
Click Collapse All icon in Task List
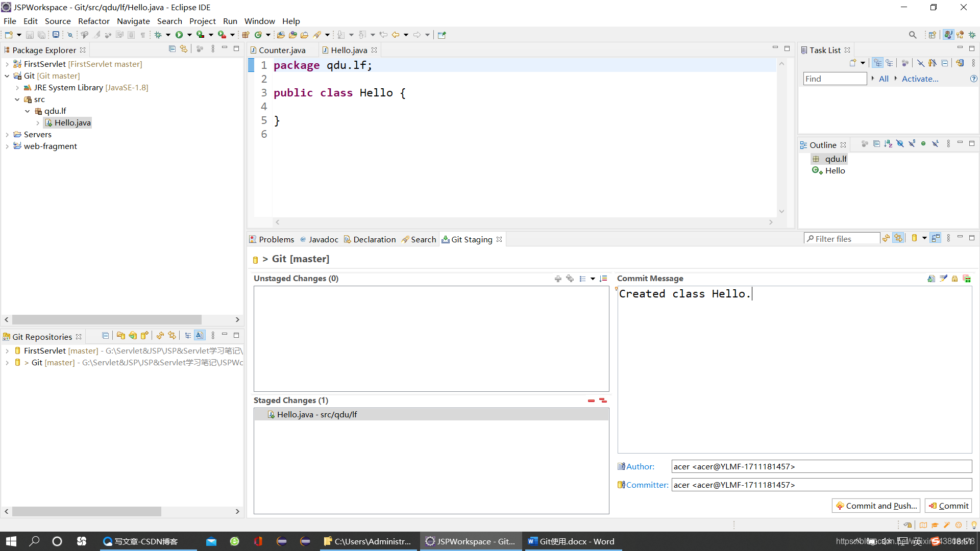pos(945,63)
